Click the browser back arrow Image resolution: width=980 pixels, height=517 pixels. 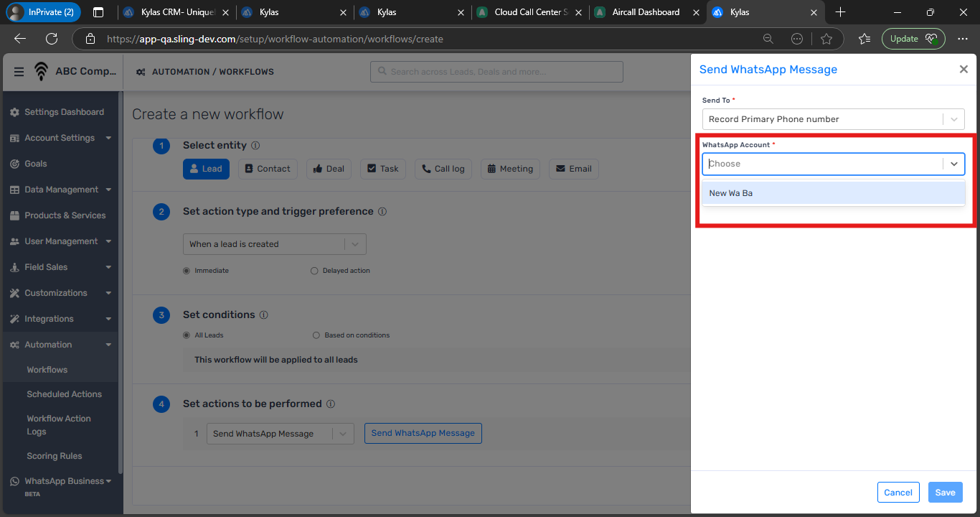coord(20,39)
